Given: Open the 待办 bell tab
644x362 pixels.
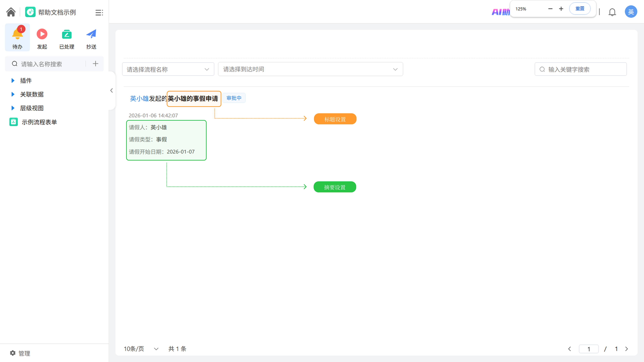Looking at the screenshot, I should pyautogui.click(x=17, y=38).
